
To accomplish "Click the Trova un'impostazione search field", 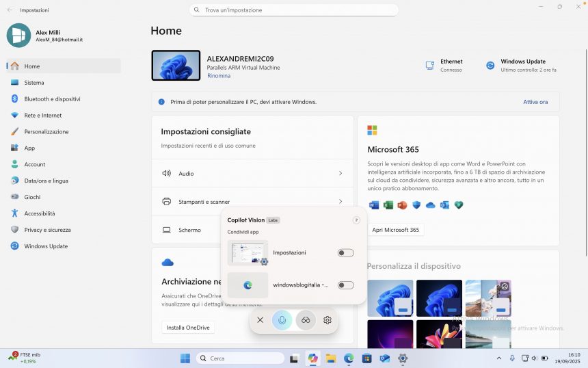I will (294, 10).
